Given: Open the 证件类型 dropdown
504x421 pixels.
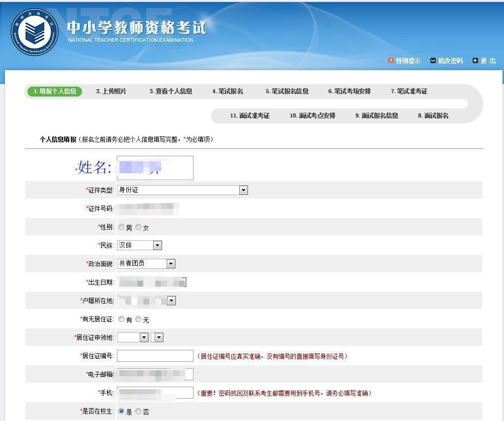Looking at the screenshot, I should pyautogui.click(x=243, y=190).
